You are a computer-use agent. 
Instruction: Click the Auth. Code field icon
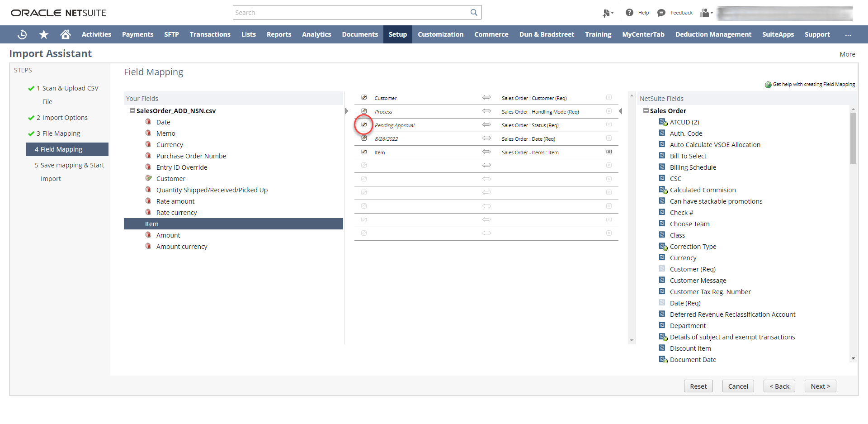pos(662,133)
